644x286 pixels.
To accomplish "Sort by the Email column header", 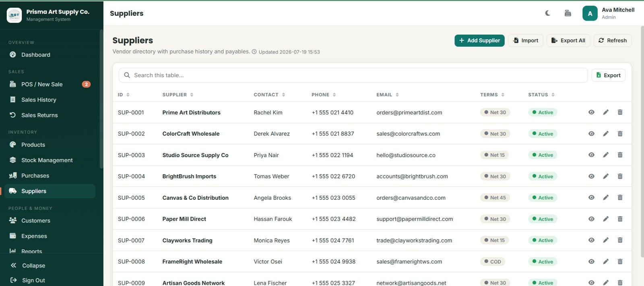I will pos(388,95).
